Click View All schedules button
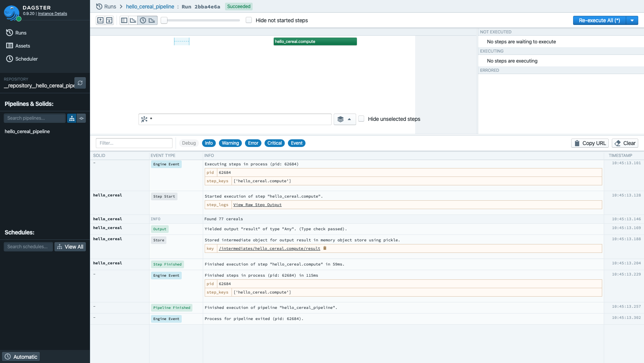This screenshot has height=363, width=644. (70, 247)
